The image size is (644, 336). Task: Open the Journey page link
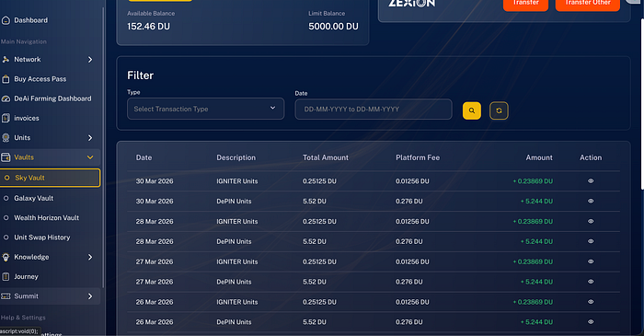[x=26, y=276]
